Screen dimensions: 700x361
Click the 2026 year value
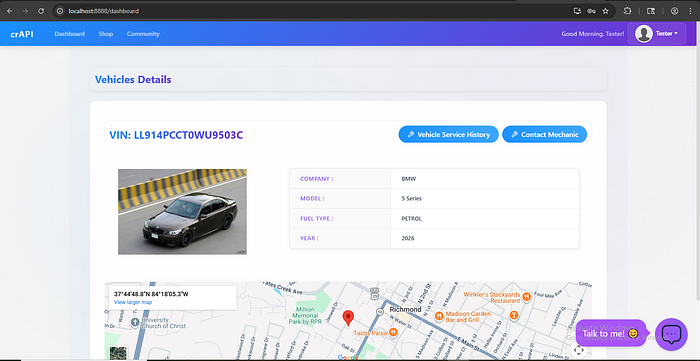pos(408,238)
